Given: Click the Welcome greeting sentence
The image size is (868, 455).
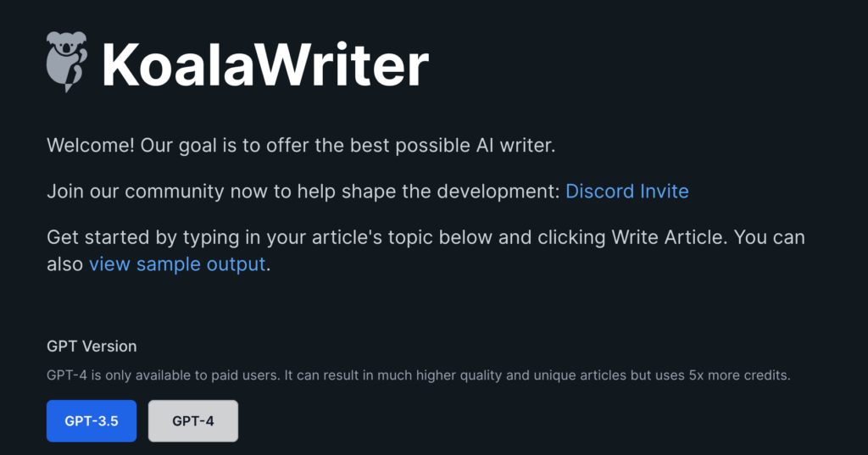Looking at the screenshot, I should pos(301,146).
